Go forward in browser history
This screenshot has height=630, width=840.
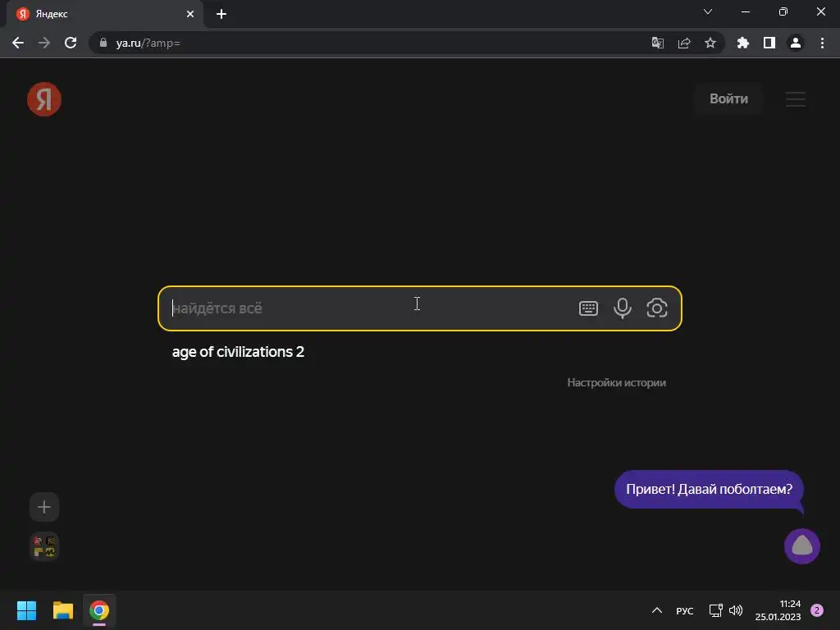pos(44,43)
